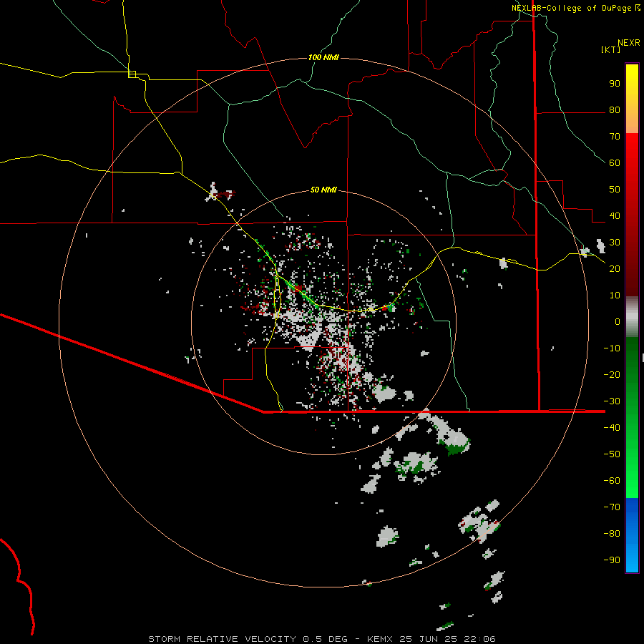Select the -20 value on the velocity scale
This screenshot has width=644, height=644.
612,374
